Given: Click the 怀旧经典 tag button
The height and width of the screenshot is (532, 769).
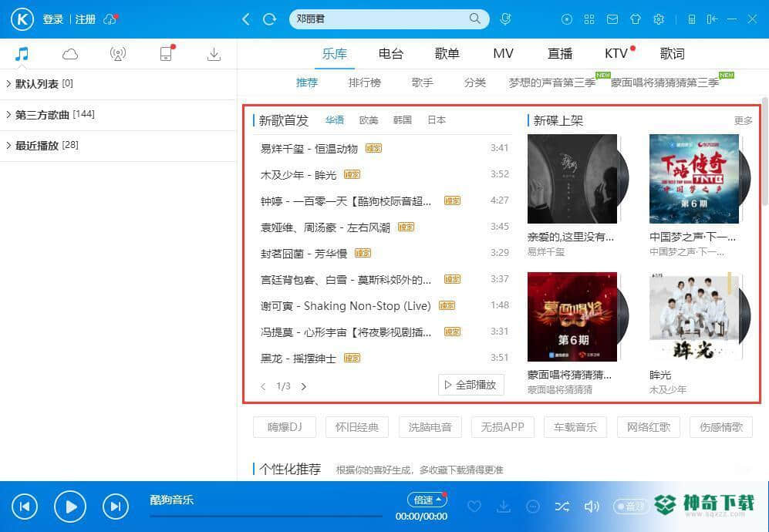Looking at the screenshot, I should coord(357,427).
